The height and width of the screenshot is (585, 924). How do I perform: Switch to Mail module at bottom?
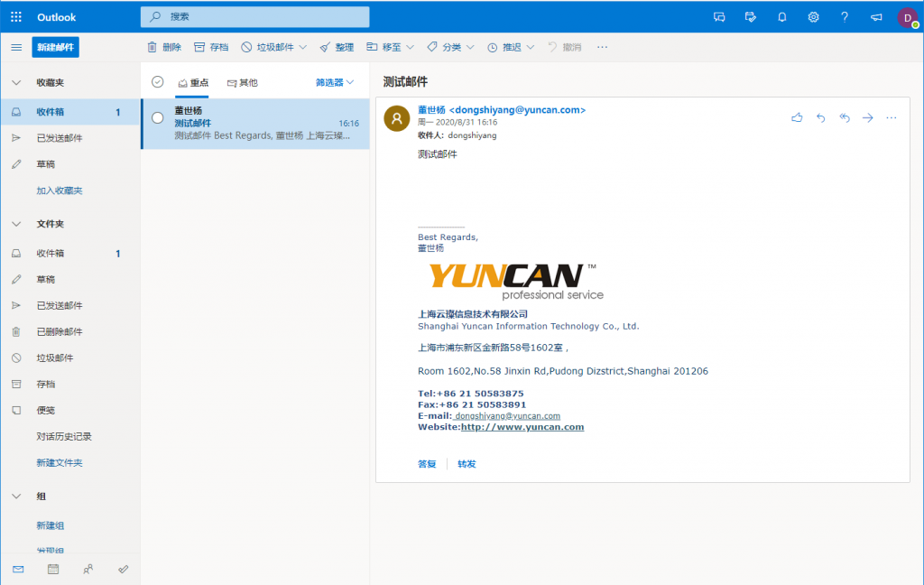pos(18,569)
